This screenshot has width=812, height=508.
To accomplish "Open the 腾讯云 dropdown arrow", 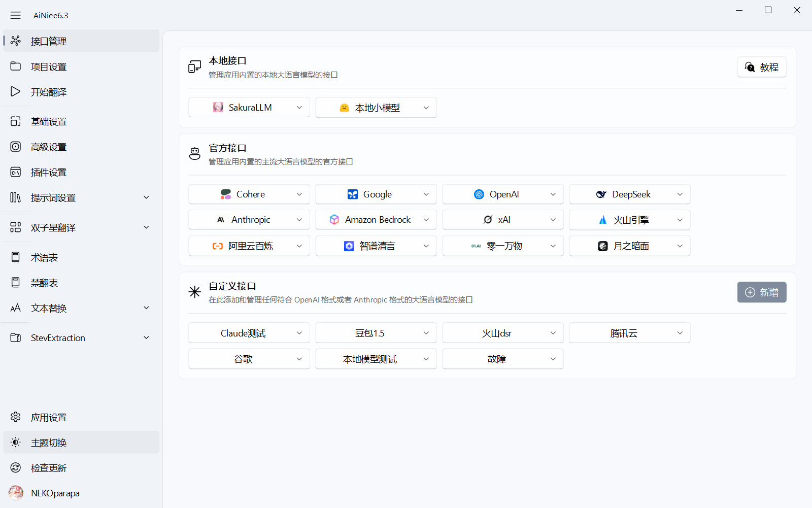I will pyautogui.click(x=680, y=333).
